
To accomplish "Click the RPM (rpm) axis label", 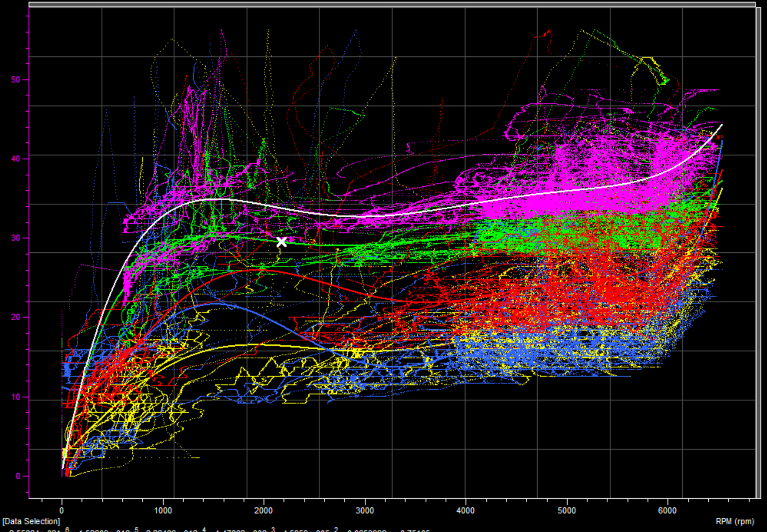I will (735, 521).
